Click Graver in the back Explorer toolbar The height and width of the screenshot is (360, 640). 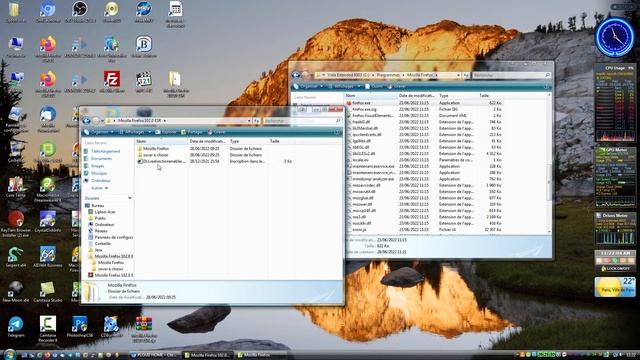point(396,87)
